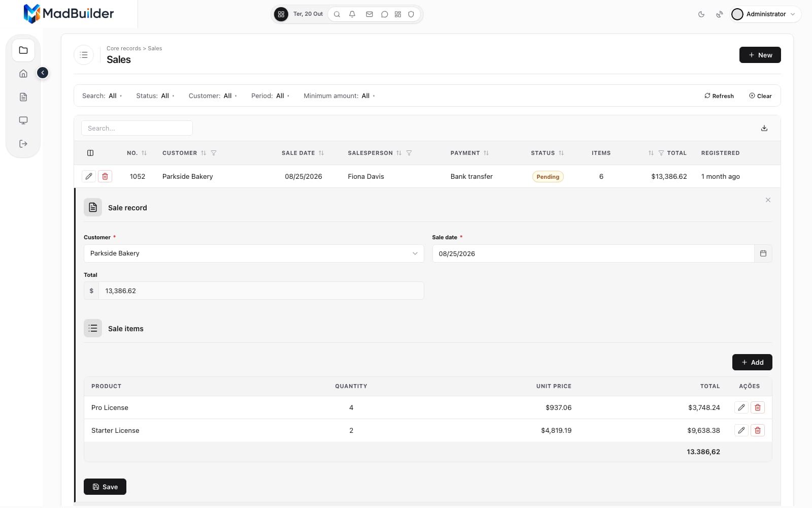Edit the Pro License item

741,407
